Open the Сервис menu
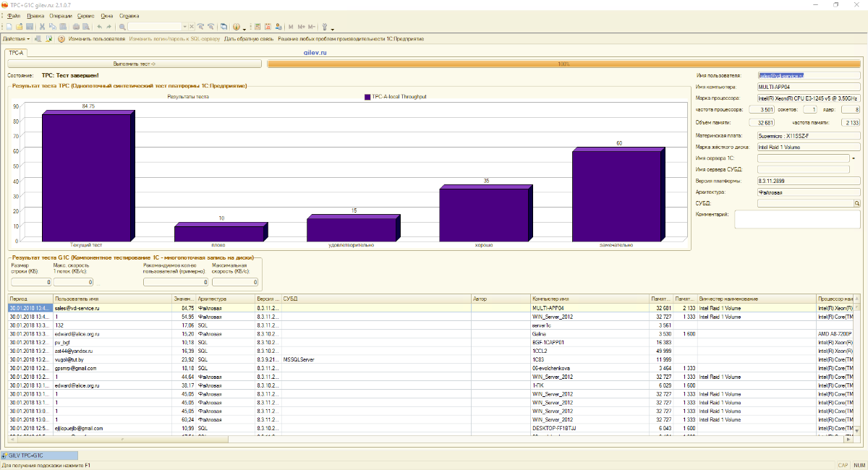868x470 pixels. coord(85,15)
